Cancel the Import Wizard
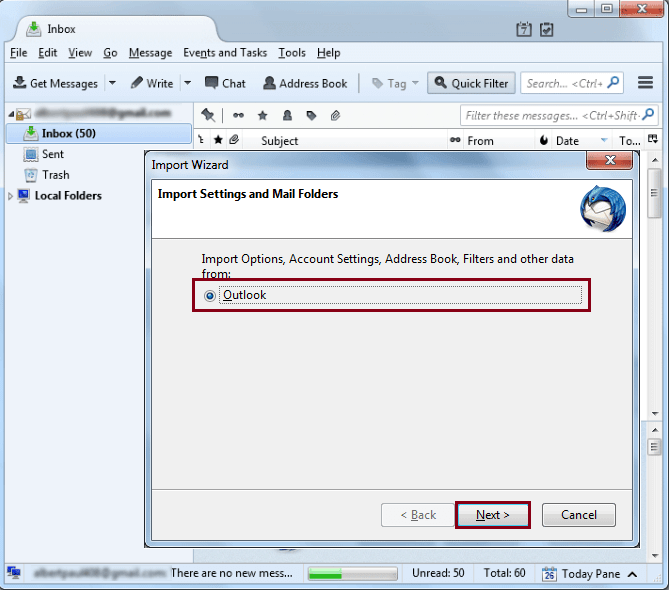Screen dimensions: 669x590 coord(579,515)
